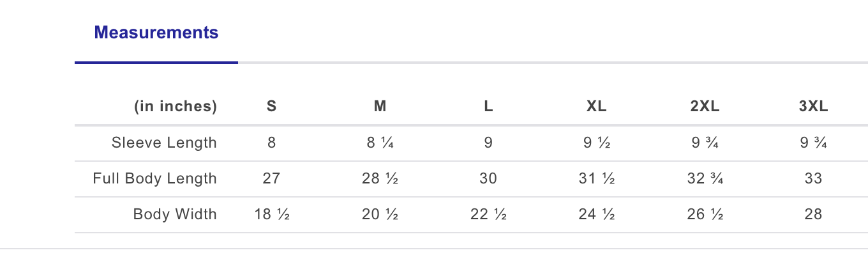
Task: Select the M size column header
Action: click(380, 107)
